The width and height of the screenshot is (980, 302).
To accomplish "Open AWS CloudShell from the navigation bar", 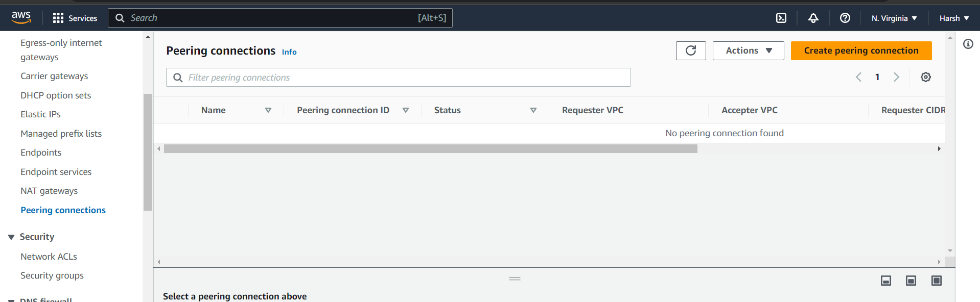I will pyautogui.click(x=781, y=18).
